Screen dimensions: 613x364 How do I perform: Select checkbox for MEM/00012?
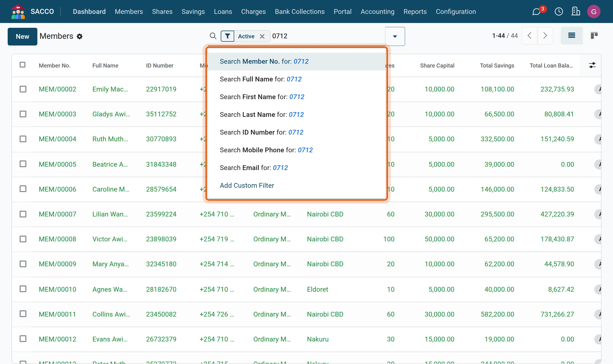pyautogui.click(x=23, y=339)
